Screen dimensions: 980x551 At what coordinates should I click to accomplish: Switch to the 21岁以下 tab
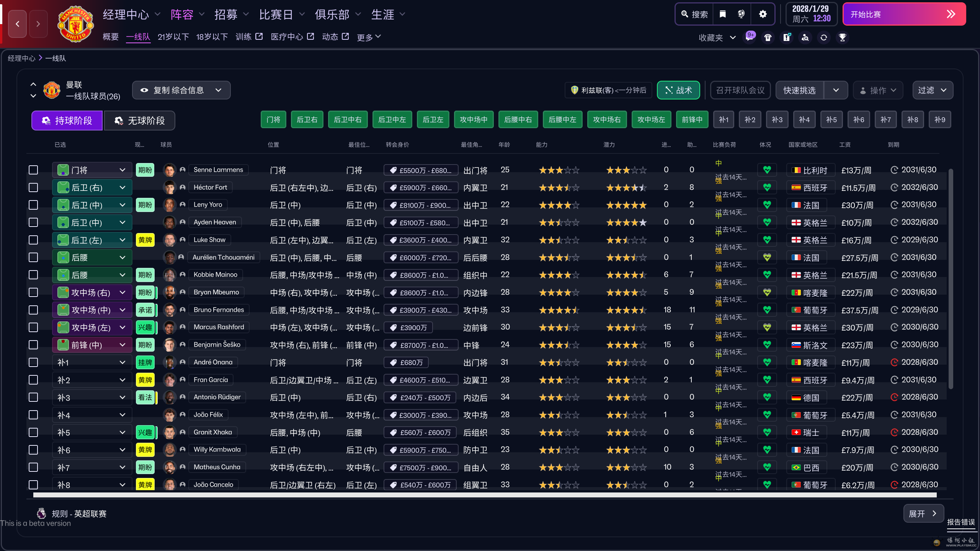point(173,37)
